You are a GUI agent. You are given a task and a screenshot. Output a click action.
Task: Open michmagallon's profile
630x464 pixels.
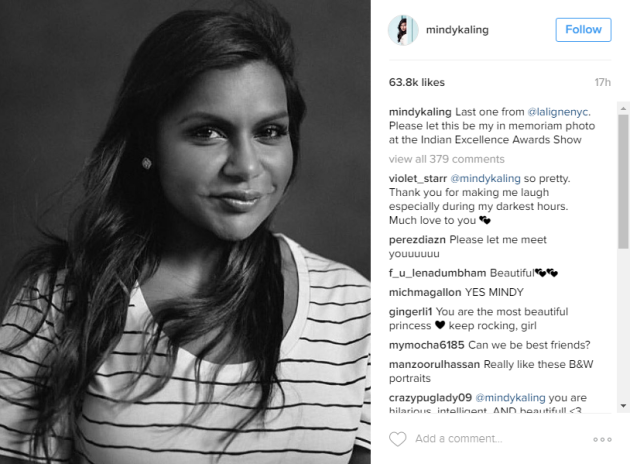coord(425,292)
